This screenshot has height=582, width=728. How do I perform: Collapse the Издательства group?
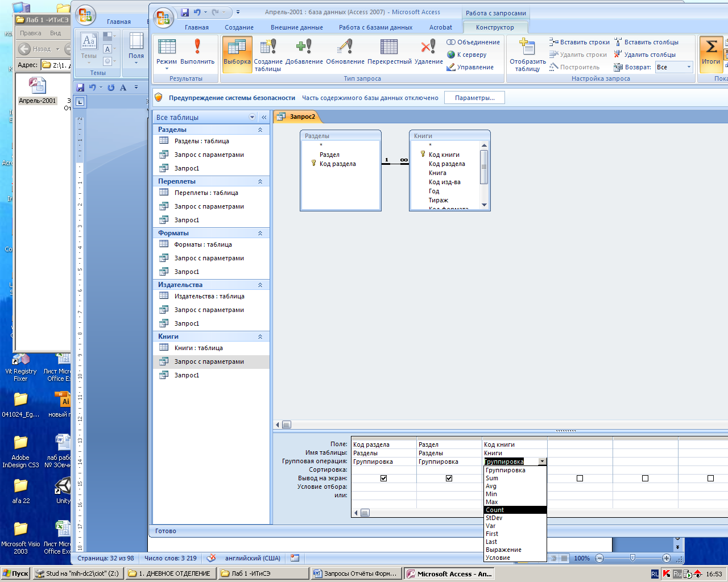(x=260, y=285)
